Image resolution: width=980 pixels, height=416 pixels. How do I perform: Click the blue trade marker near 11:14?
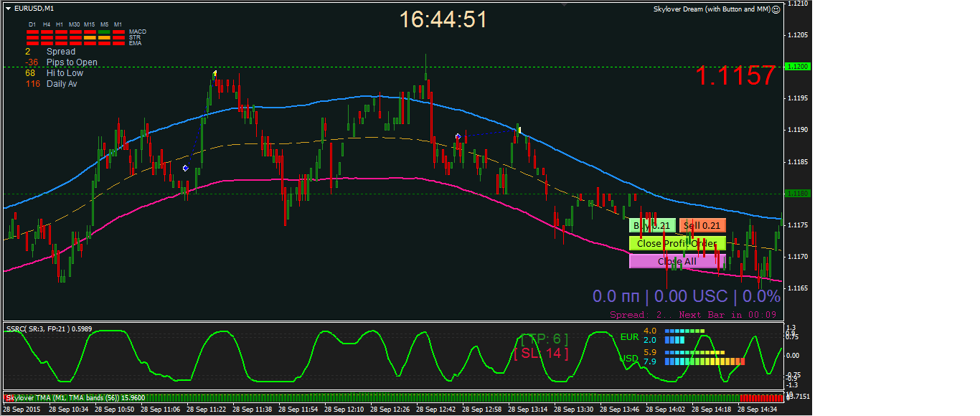pyautogui.click(x=185, y=168)
